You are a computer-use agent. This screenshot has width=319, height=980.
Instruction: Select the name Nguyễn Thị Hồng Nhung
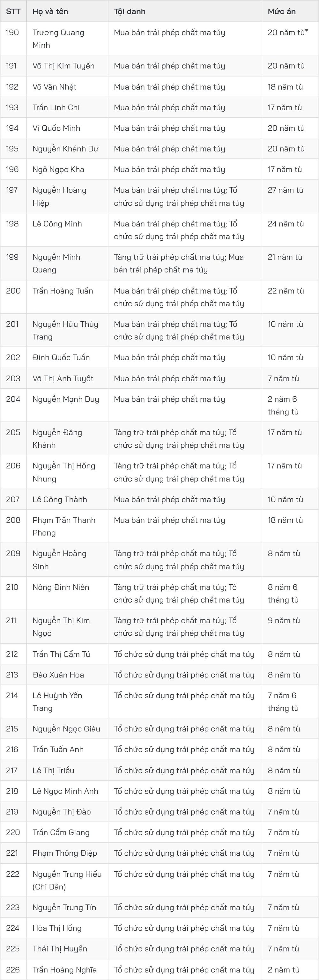click(x=64, y=472)
